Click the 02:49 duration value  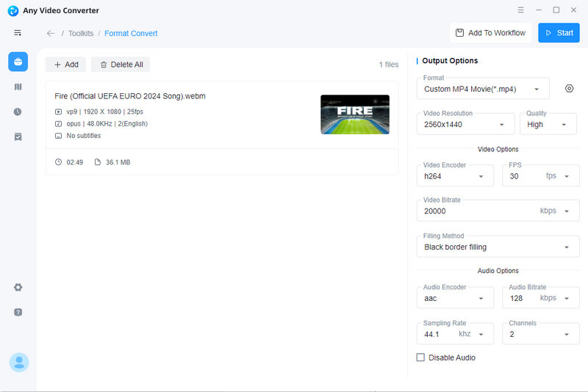pos(75,162)
